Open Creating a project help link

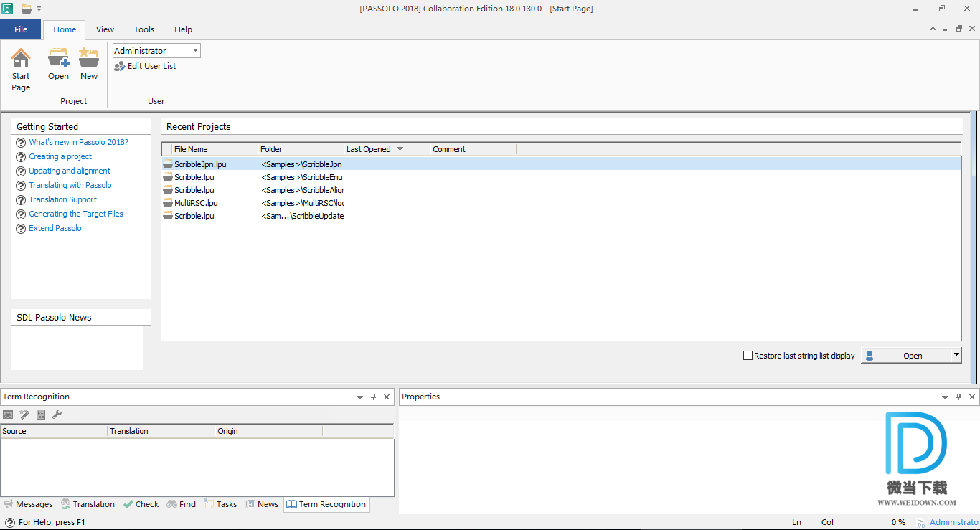(60, 156)
